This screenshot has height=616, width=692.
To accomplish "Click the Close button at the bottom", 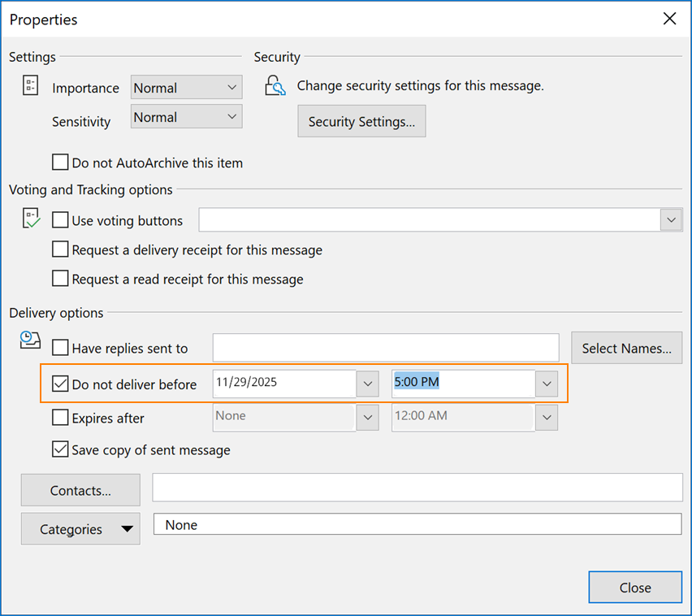I will pos(635,588).
